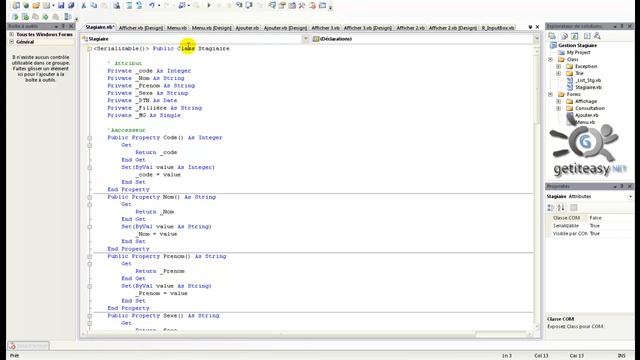Collapse the Général toolbox group

(x=11, y=42)
